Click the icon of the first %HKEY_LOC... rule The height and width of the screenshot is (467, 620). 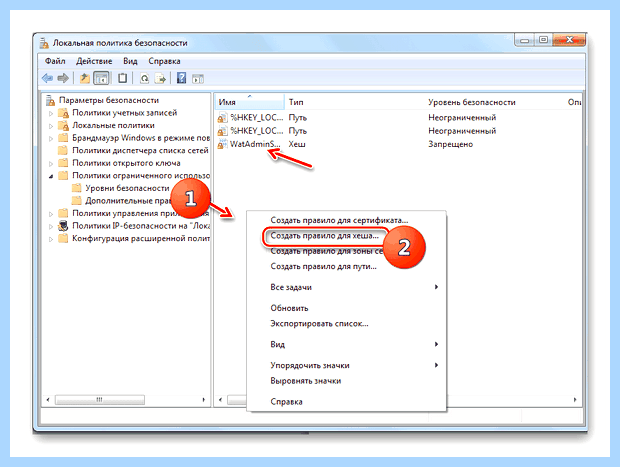coord(223,118)
